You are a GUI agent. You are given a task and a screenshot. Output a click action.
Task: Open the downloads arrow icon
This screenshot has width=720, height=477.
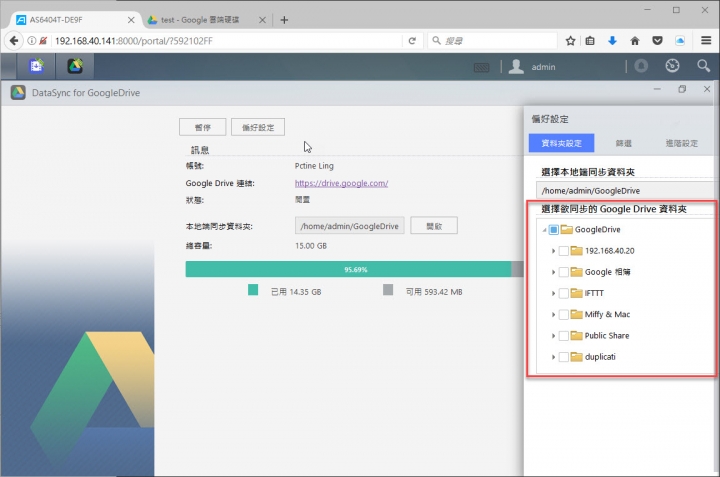coord(612,41)
